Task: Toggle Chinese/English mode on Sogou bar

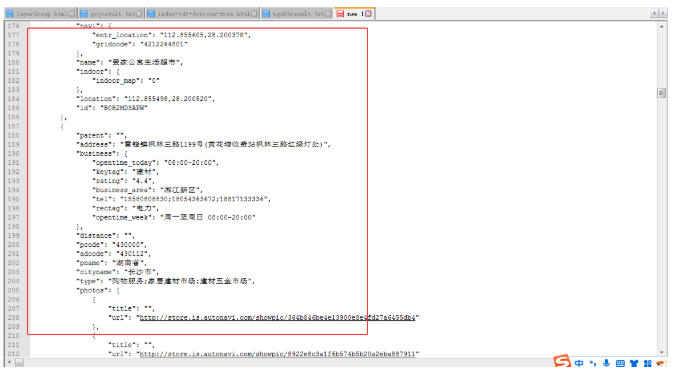Action: click(579, 363)
